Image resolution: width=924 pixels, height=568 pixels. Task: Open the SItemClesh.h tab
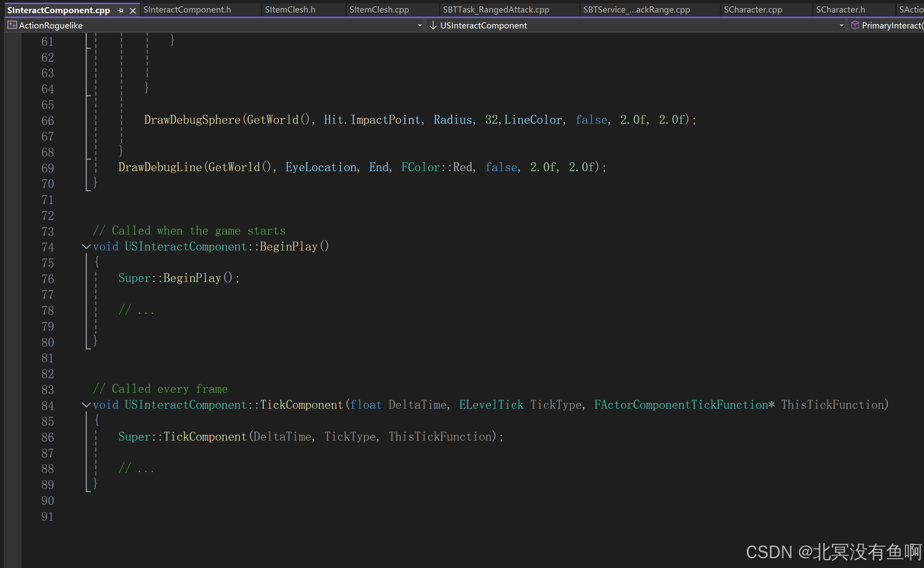pos(290,10)
